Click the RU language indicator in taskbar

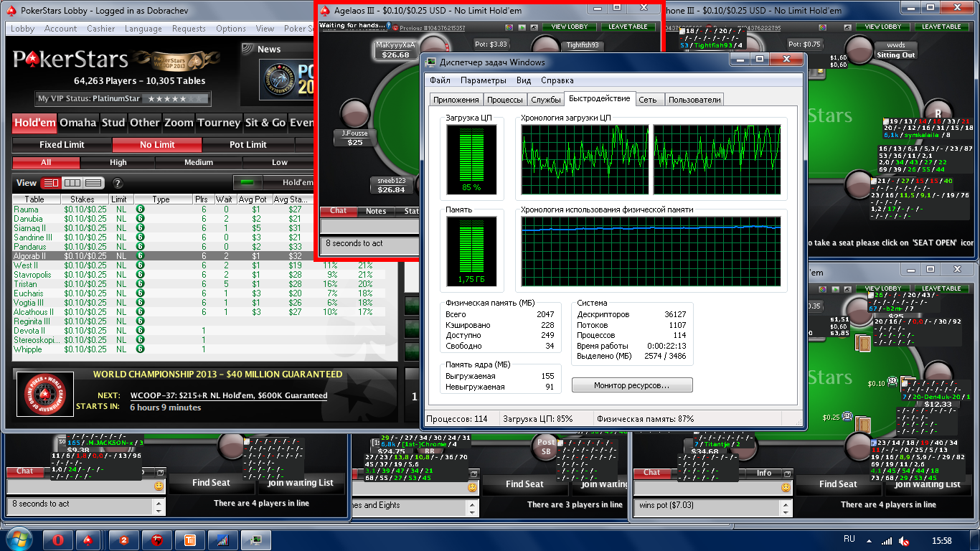click(849, 539)
